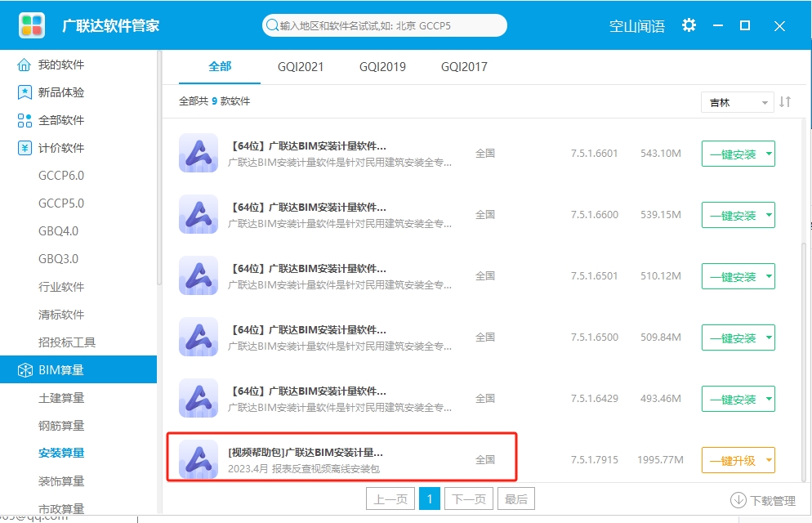Switch to the GQI2019 tab
This screenshot has height=523, width=812.
point(382,66)
